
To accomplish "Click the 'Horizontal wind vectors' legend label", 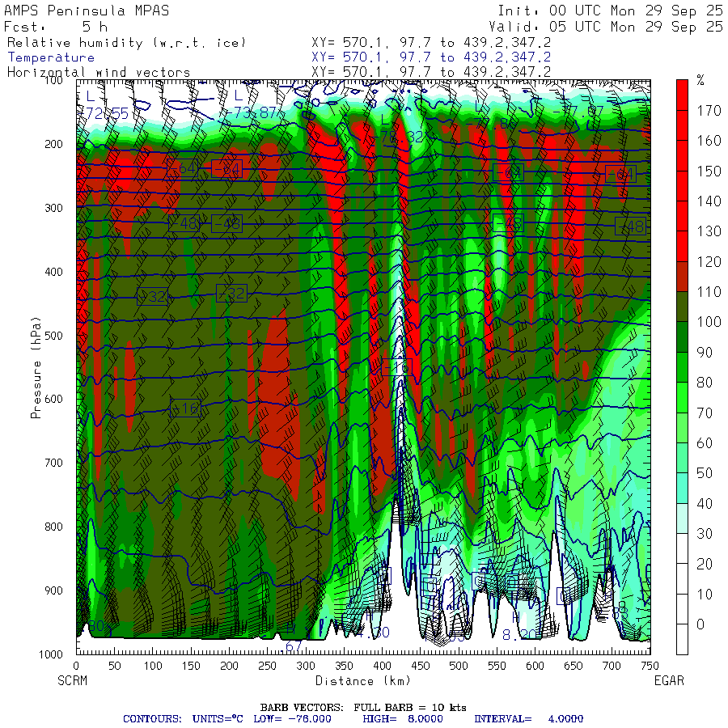I will coord(99,73).
